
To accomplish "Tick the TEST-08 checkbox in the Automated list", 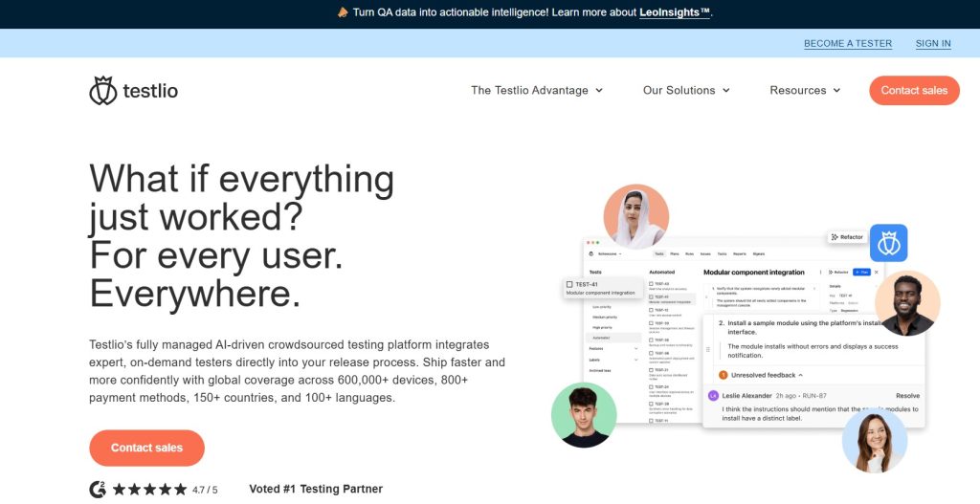I will tap(651, 353).
